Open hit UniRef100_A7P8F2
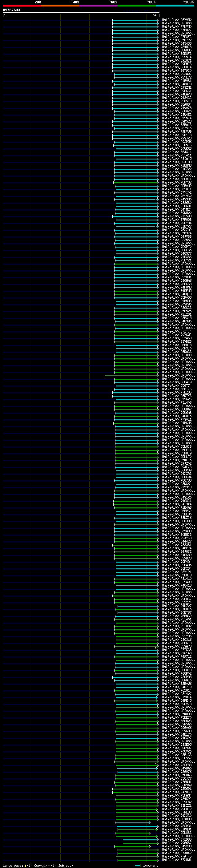This screenshot has height=868, width=197. pyautogui.click(x=176, y=37)
